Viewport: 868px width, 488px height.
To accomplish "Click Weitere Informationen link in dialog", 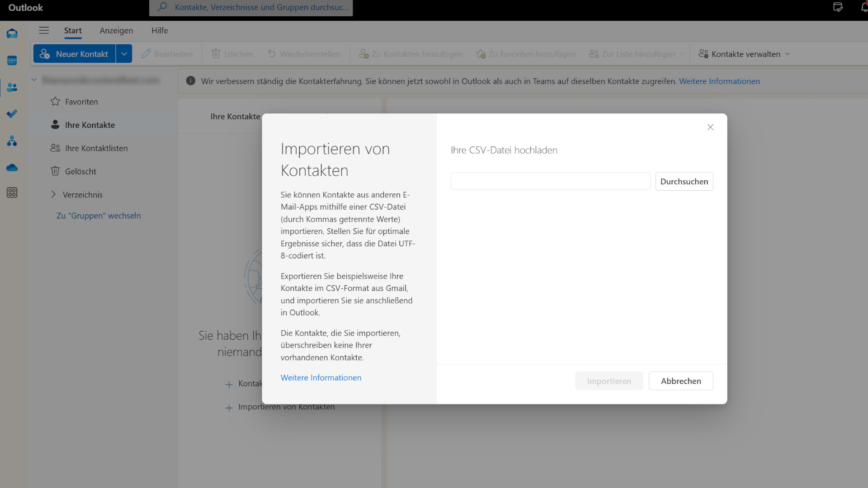I will [x=321, y=377].
